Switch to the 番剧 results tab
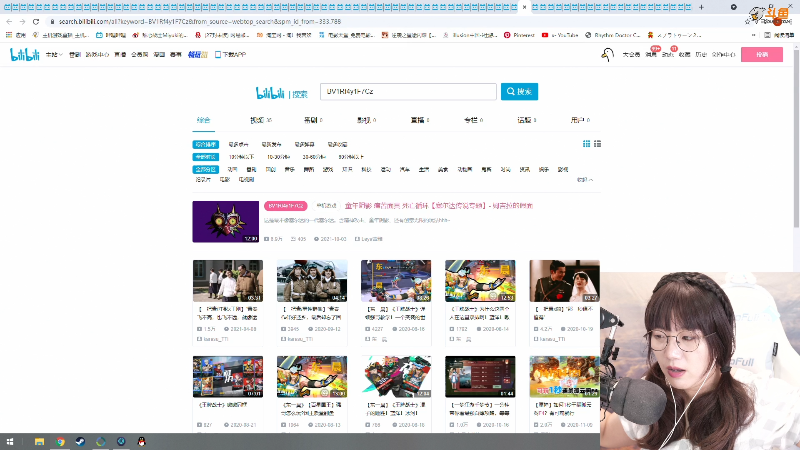The width and height of the screenshot is (800, 450). (313, 120)
